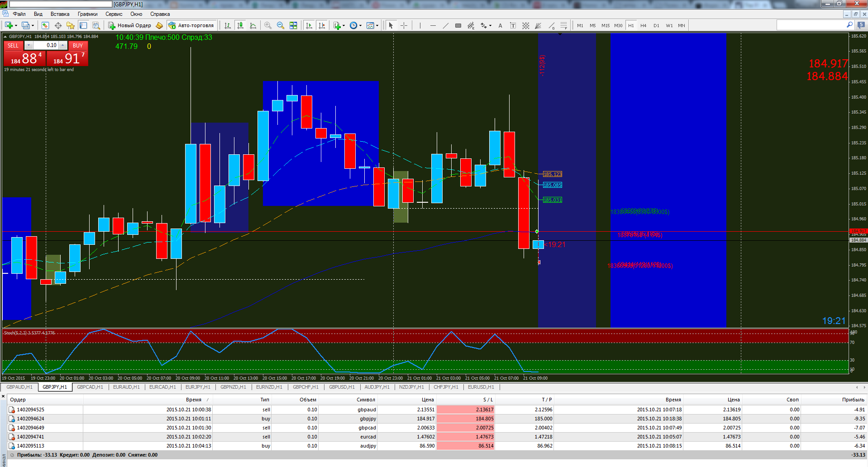The height and width of the screenshot is (467, 868).
Task: Collapse the one-click trading panel triangle
Action: 5,36
